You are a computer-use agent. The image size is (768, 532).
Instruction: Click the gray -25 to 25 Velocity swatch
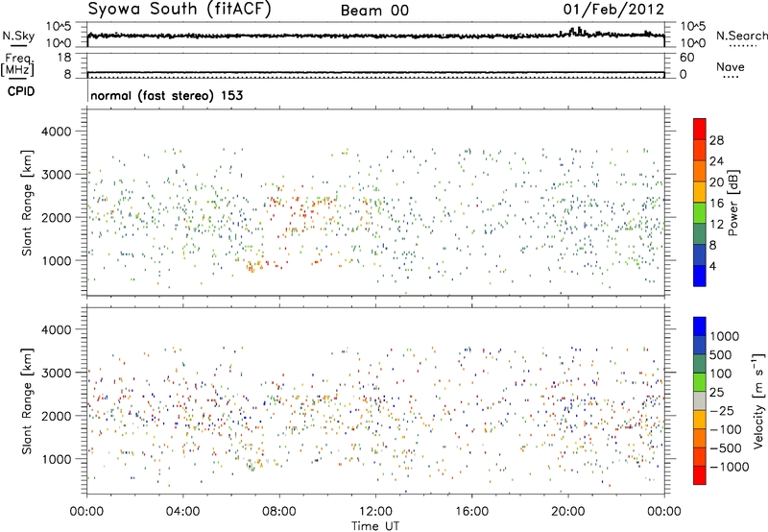point(700,400)
